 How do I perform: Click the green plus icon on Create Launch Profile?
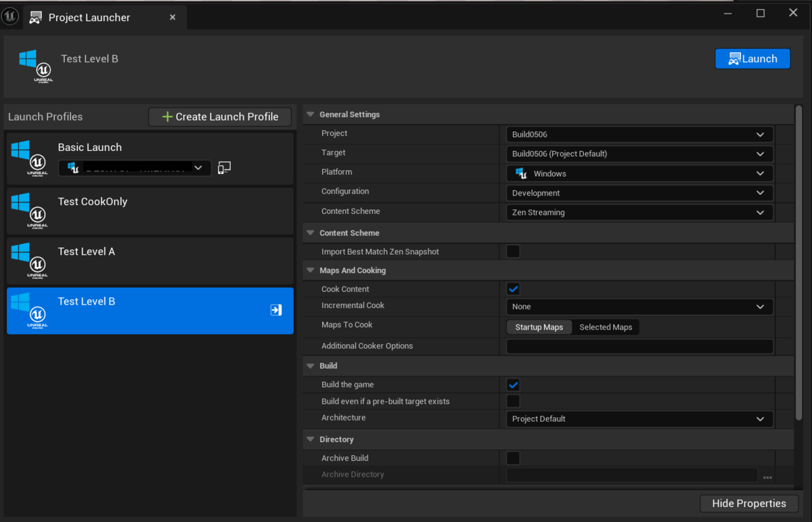167,116
